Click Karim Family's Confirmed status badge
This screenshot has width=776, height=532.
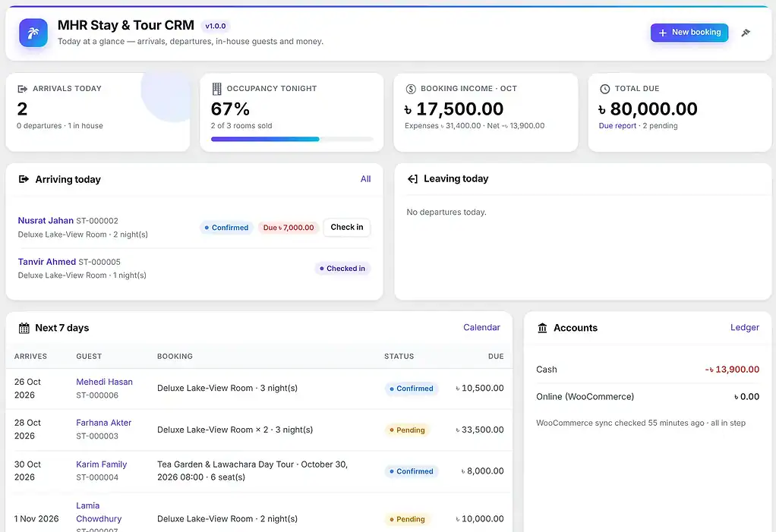point(412,471)
